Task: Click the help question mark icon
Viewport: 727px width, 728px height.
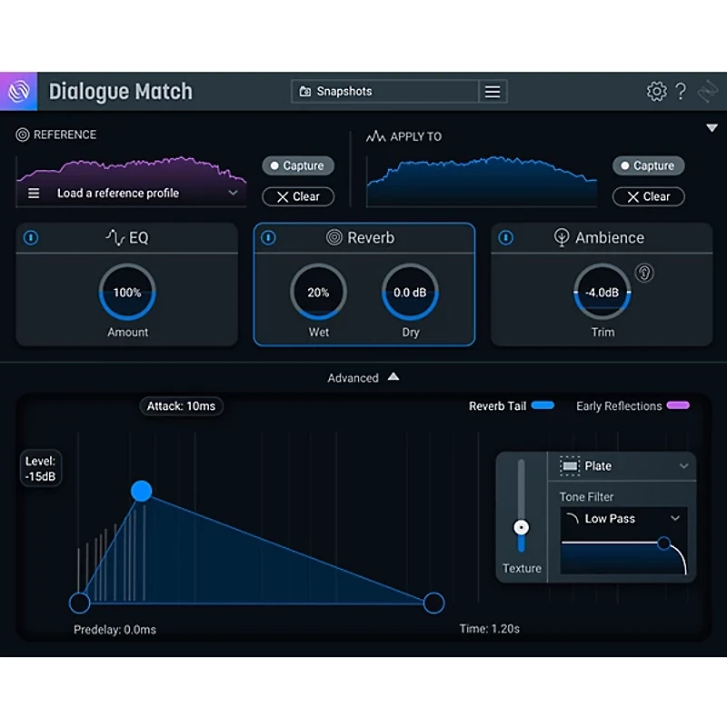Action: pos(681,91)
